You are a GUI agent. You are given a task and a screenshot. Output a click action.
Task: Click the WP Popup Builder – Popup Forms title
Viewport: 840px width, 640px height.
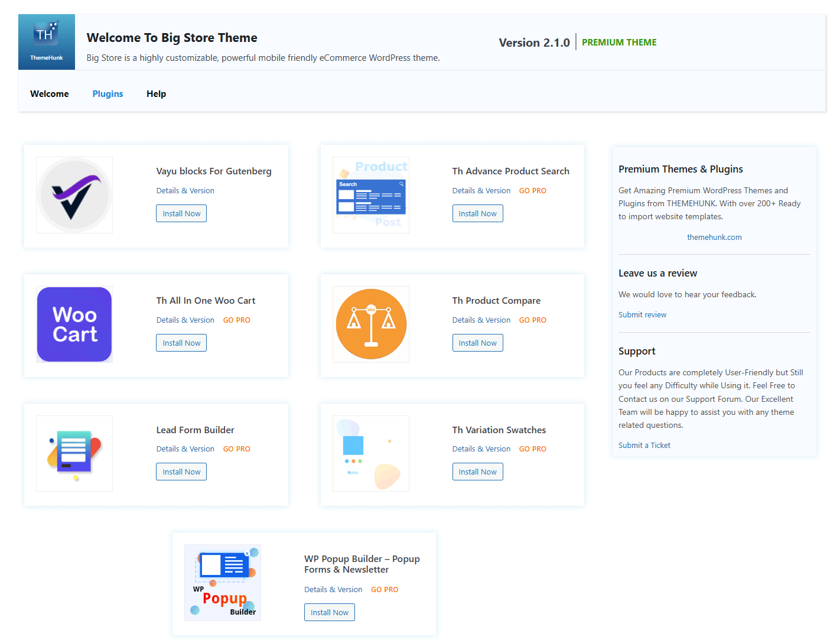(x=362, y=564)
